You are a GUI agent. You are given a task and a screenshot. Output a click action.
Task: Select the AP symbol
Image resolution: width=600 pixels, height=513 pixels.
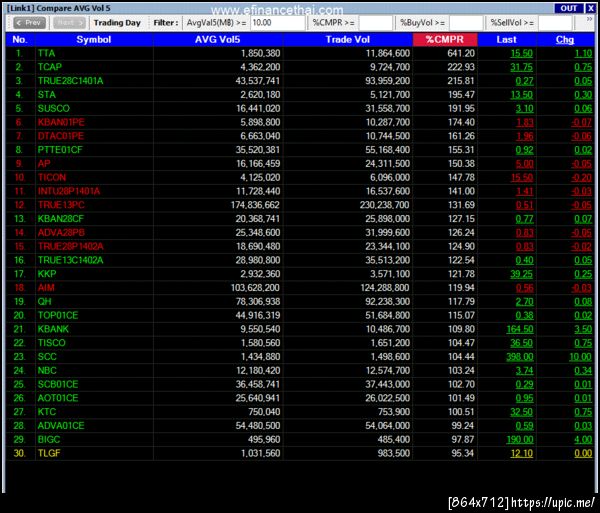point(44,163)
